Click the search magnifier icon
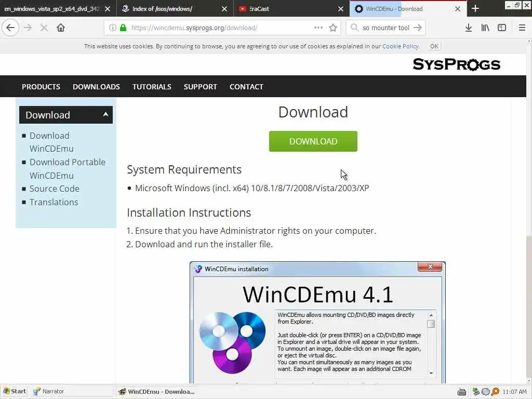The image size is (532, 399). tap(354, 28)
